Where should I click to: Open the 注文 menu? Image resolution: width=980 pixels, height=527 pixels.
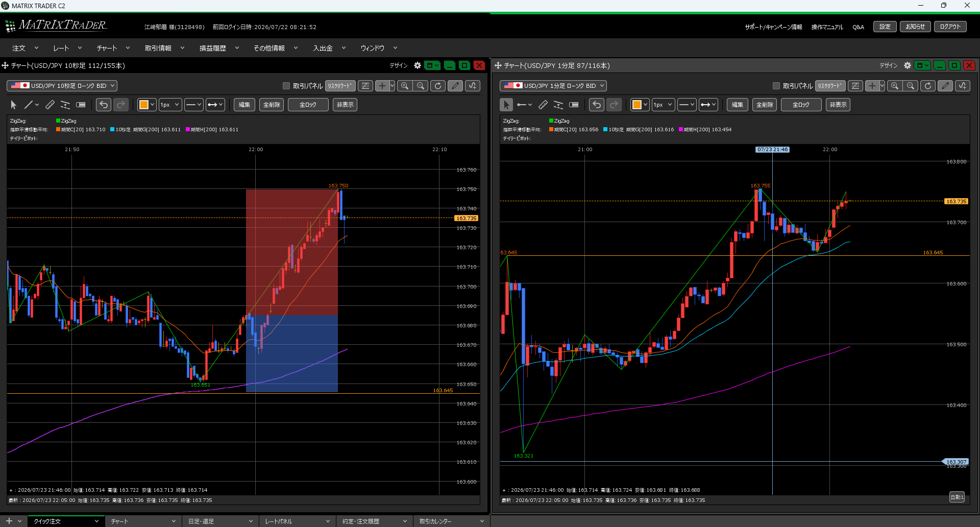pyautogui.click(x=25, y=48)
